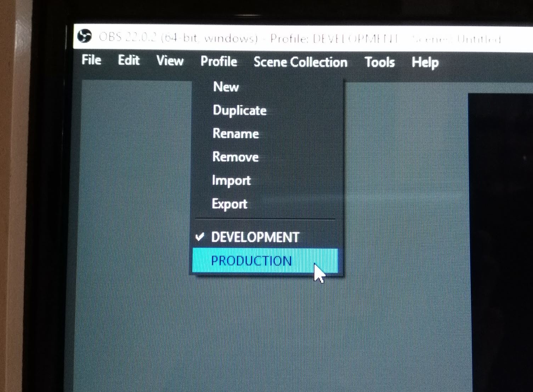The width and height of the screenshot is (533, 392).
Task: Open the View menu
Action: click(x=170, y=61)
